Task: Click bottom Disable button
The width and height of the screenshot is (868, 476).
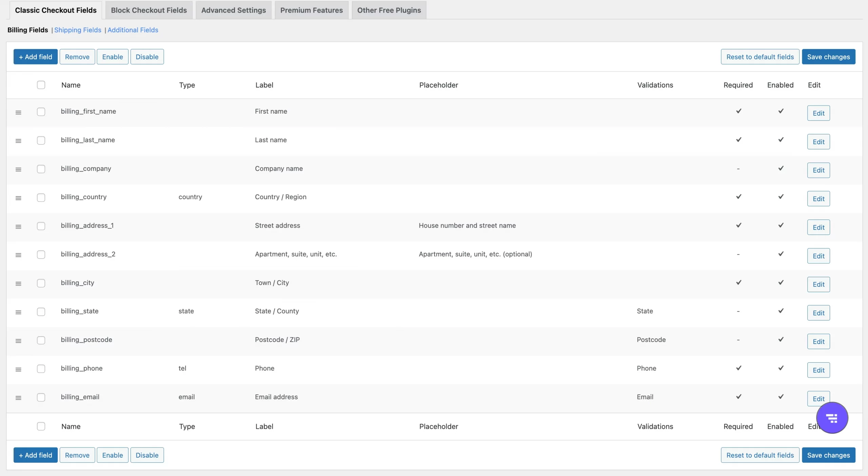Action: tap(147, 455)
